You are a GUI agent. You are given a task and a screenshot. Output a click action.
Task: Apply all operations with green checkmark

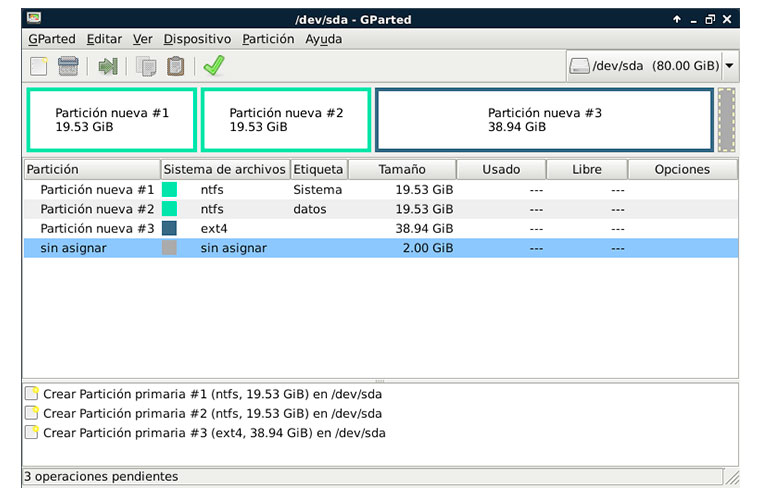pyautogui.click(x=214, y=65)
